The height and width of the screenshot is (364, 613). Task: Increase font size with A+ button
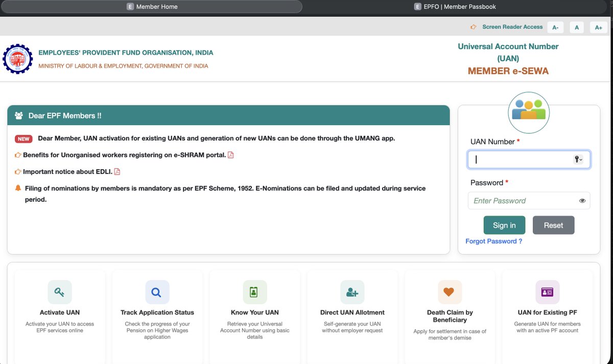pyautogui.click(x=599, y=28)
